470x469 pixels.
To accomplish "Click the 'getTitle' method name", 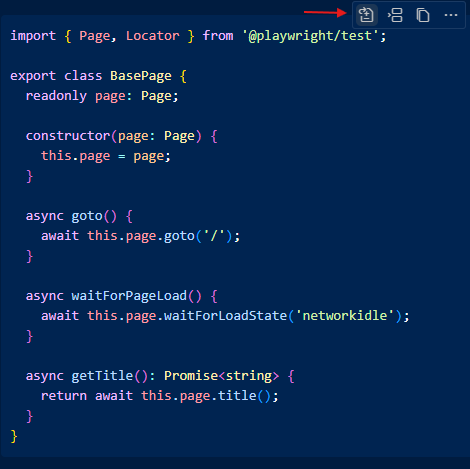I will pyautogui.click(x=102, y=376).
